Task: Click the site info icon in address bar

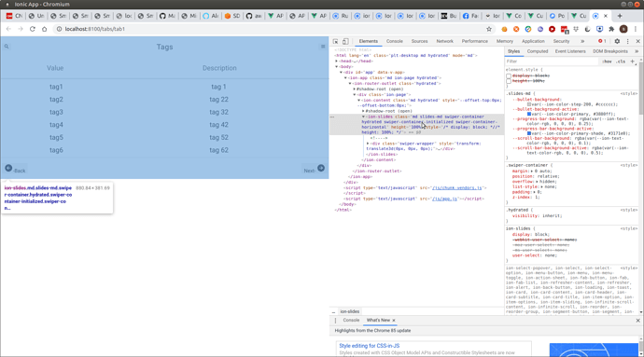Action: [59, 29]
